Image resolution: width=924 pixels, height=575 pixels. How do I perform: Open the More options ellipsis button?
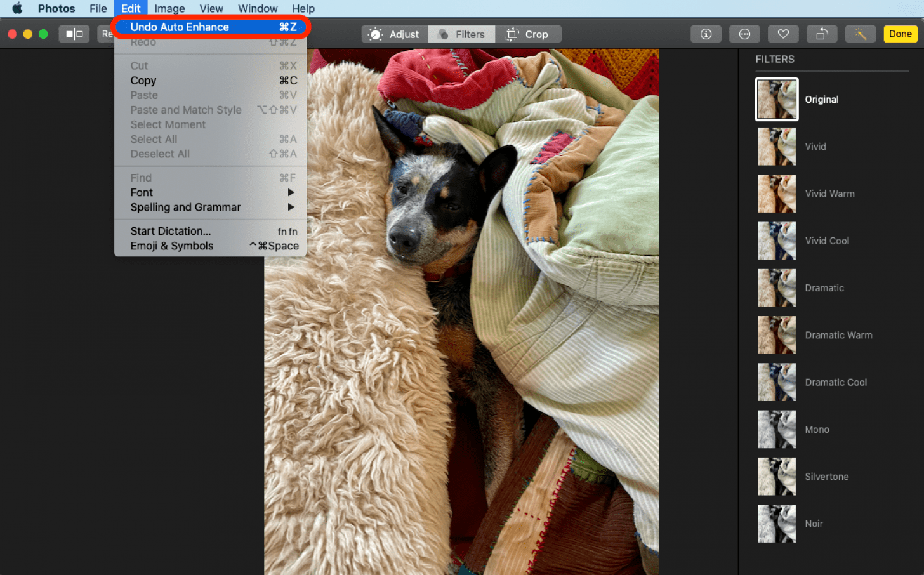[744, 34]
